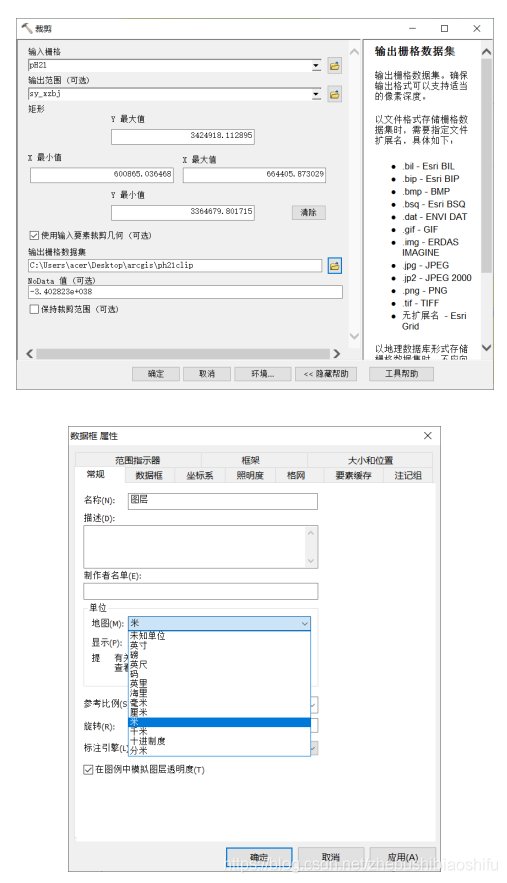The height and width of the screenshot is (883, 507).
Task: Click NoData value input field
Action: pyautogui.click(x=185, y=292)
